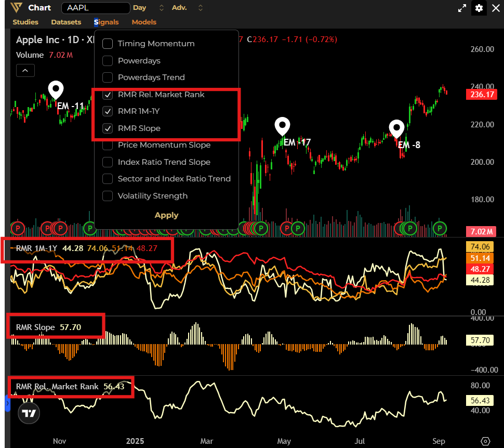Click the green P marker at far right
504x448 pixels.
click(x=440, y=229)
